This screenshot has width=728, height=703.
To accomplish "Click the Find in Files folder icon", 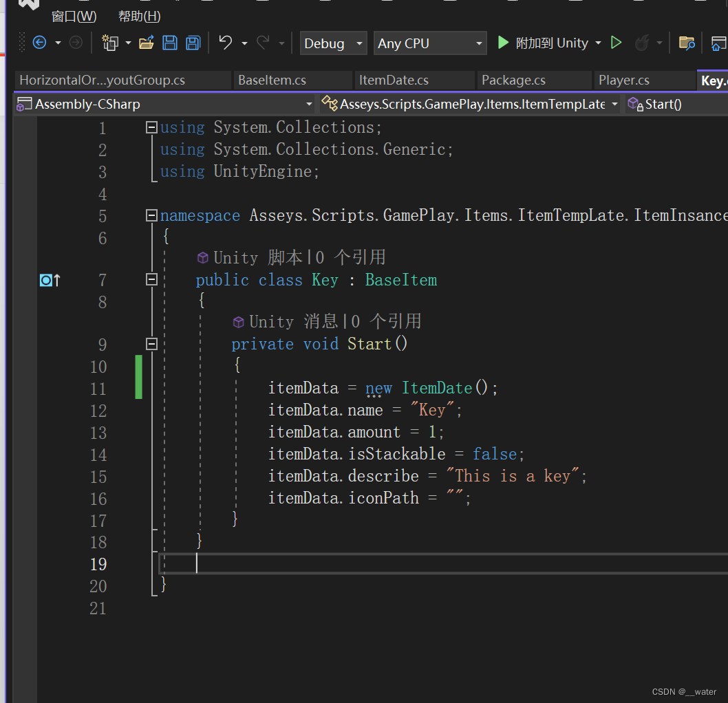I will (687, 43).
